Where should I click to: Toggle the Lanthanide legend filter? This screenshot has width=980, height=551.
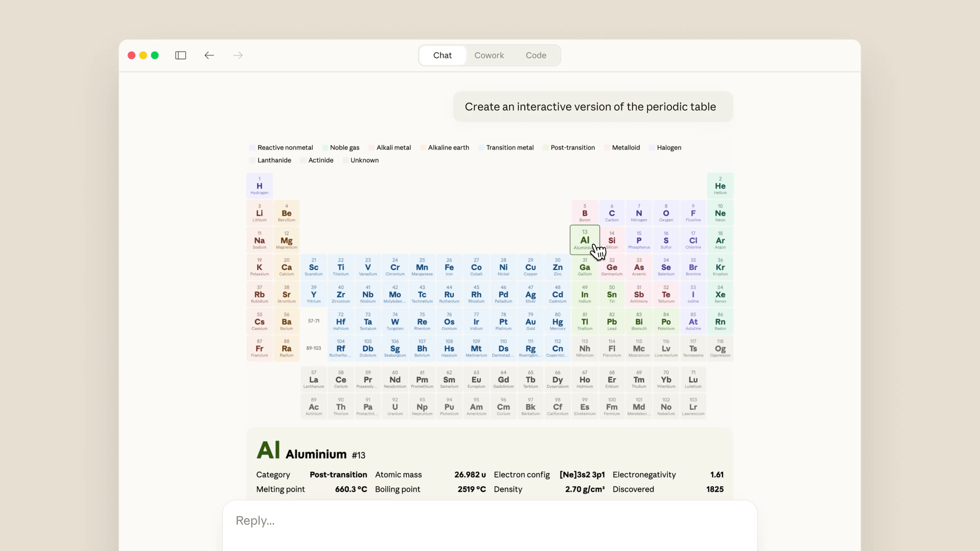271,160
